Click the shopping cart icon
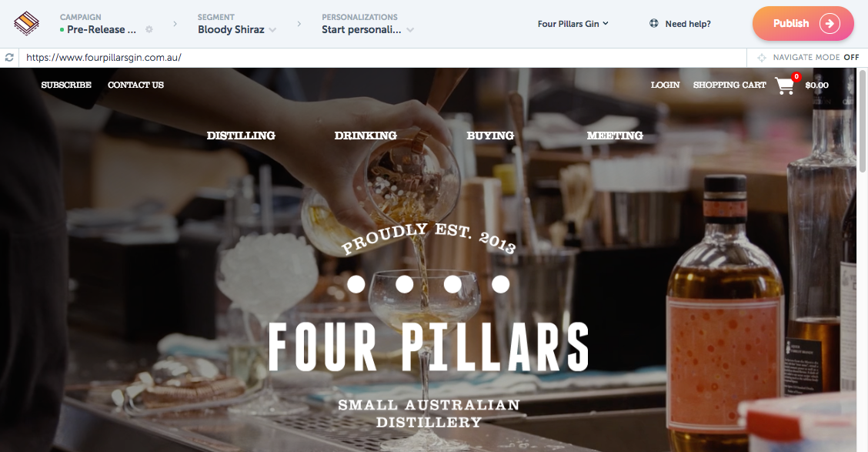The height and width of the screenshot is (452, 868). (785, 85)
